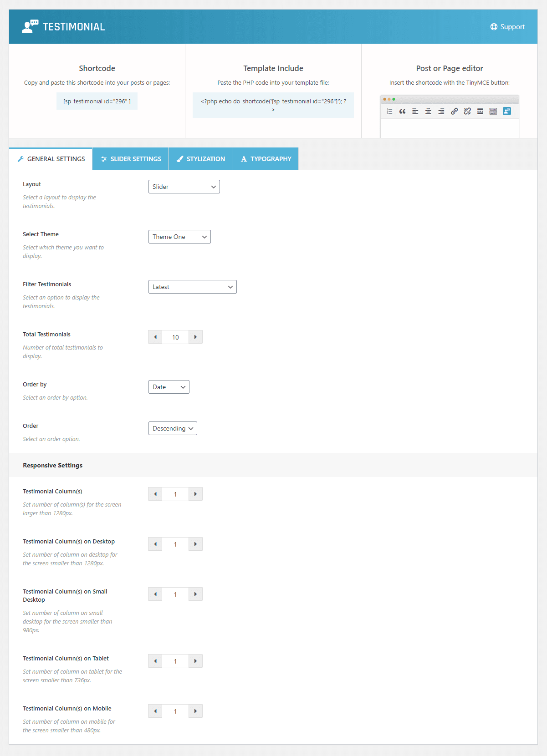This screenshot has width=547, height=756.
Task: Click the Template Include heading text
Action: 273,68
